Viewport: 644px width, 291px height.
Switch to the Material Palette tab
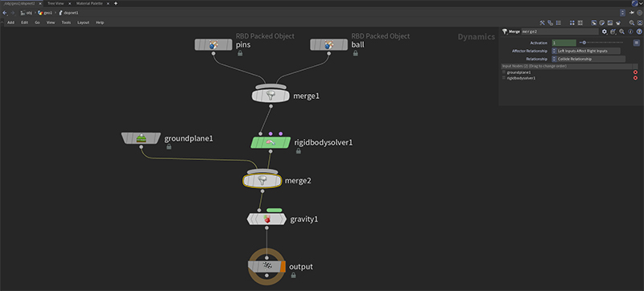89,3
